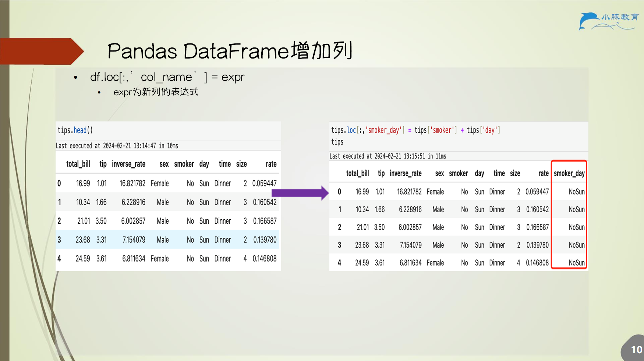Screen dimensions: 644x361
Task: Click the 'tips' line under the assignment code
Action: coord(337,142)
